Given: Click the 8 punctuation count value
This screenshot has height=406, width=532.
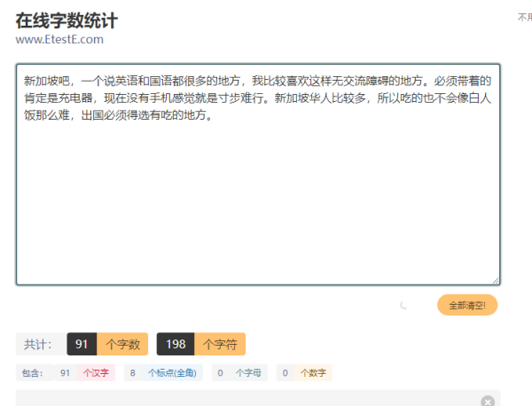Looking at the screenshot, I should coord(133,373).
